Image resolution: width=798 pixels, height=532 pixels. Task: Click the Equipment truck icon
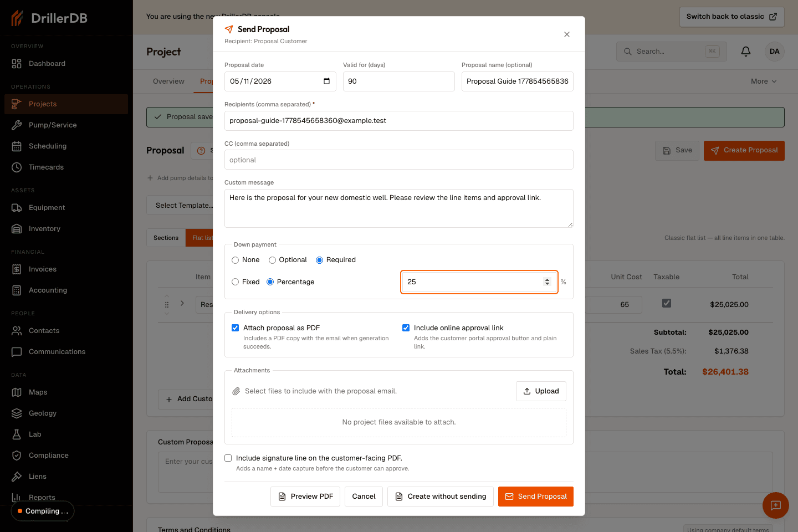coord(17,208)
